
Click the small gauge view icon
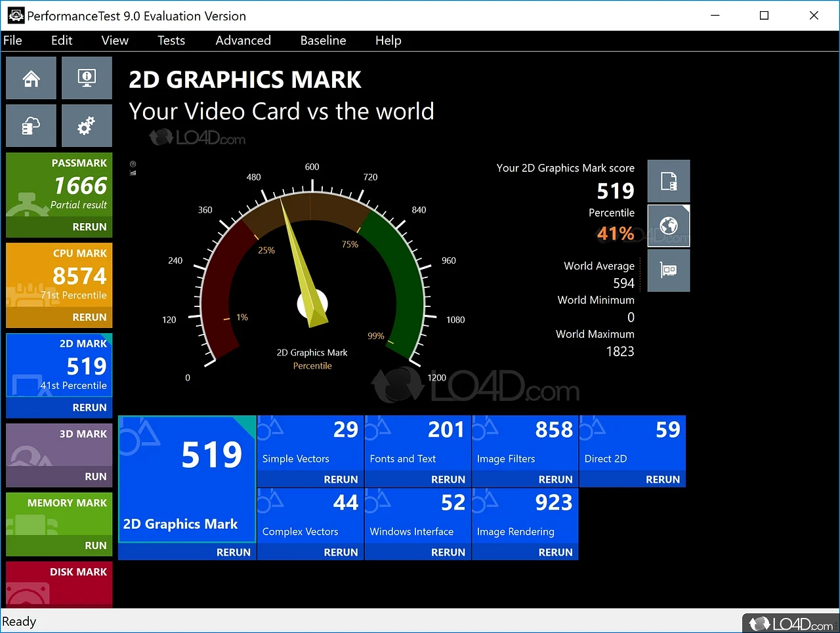[x=133, y=164]
